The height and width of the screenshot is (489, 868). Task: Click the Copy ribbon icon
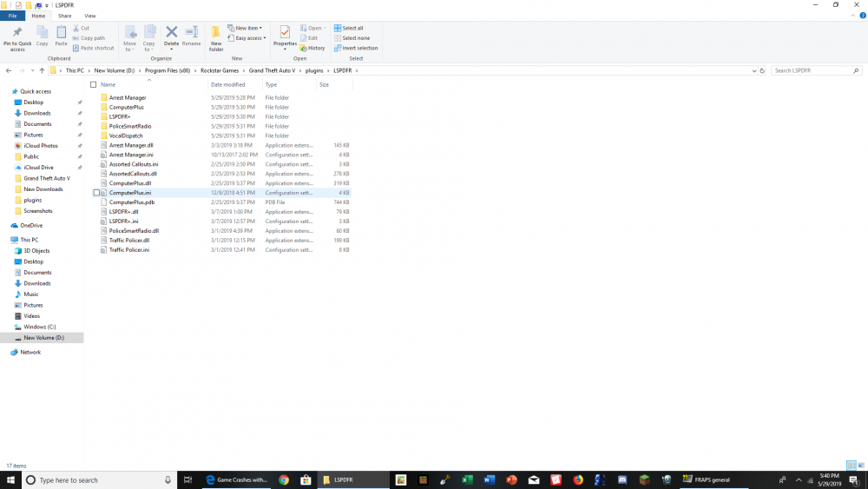tap(42, 32)
